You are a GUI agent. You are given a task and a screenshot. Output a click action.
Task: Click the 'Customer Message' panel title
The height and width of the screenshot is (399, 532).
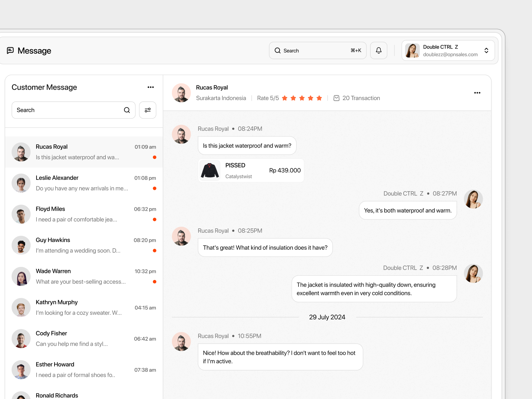tap(44, 87)
